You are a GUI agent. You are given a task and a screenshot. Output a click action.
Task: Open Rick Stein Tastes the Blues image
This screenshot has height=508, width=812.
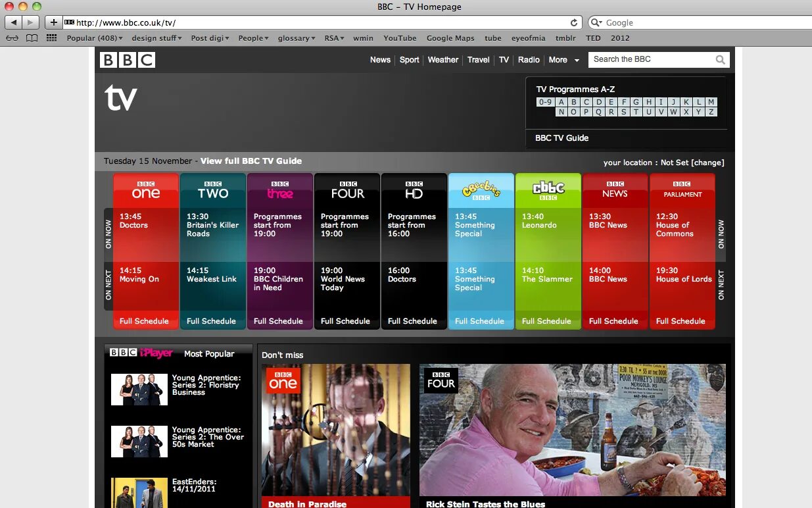pyautogui.click(x=573, y=430)
